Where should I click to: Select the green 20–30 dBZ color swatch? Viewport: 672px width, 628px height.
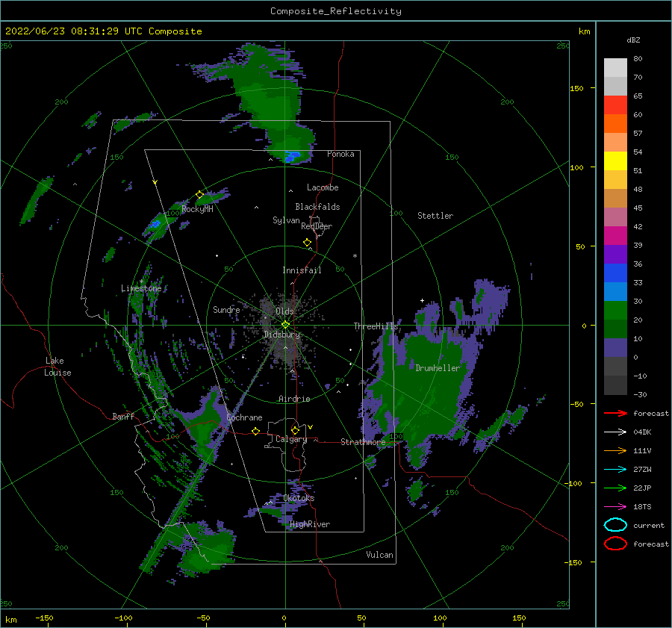click(x=615, y=311)
